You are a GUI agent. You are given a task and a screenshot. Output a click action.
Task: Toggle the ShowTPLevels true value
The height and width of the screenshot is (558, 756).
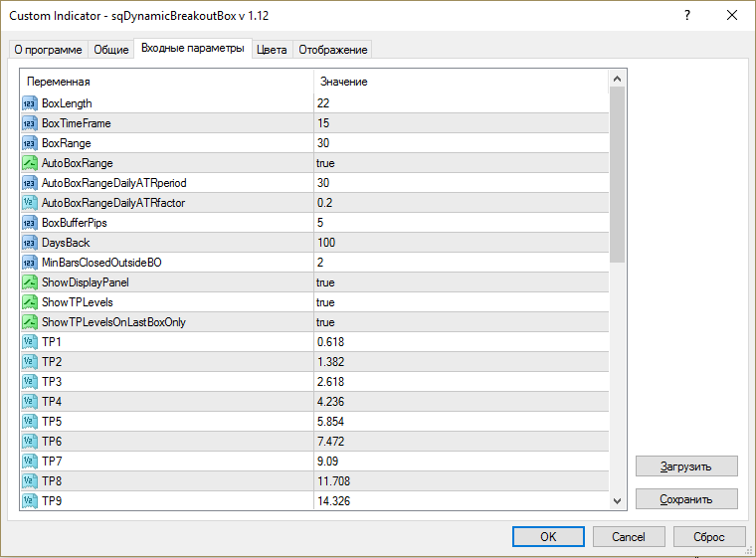pyautogui.click(x=325, y=302)
